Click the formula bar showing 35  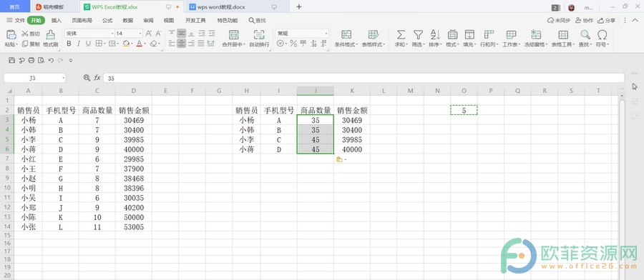click(x=364, y=78)
